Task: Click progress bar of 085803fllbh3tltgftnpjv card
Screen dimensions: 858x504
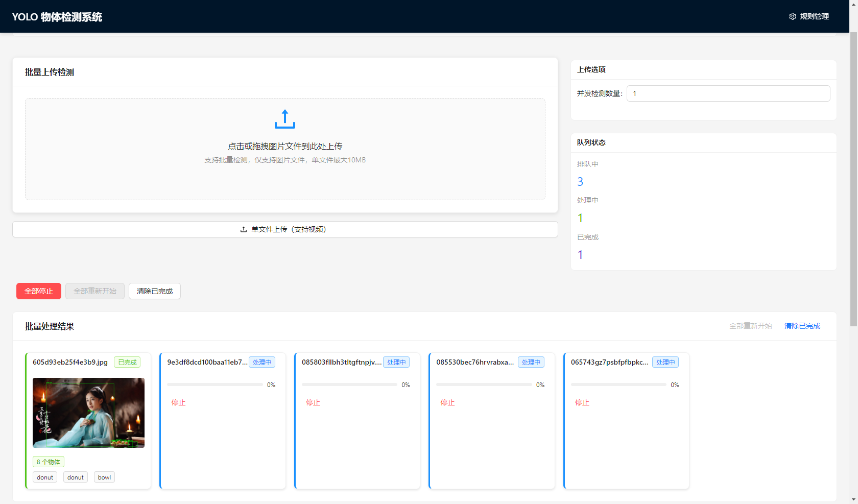Action: click(349, 385)
